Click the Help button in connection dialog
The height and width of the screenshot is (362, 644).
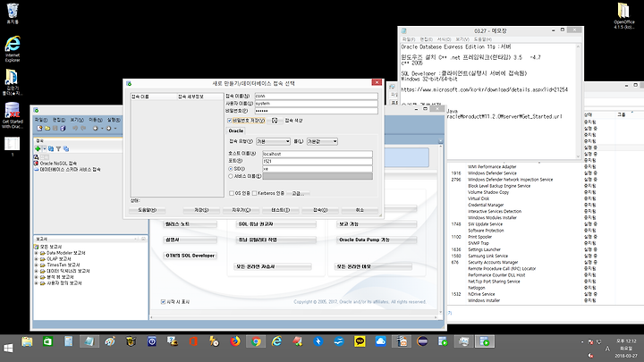click(x=147, y=210)
